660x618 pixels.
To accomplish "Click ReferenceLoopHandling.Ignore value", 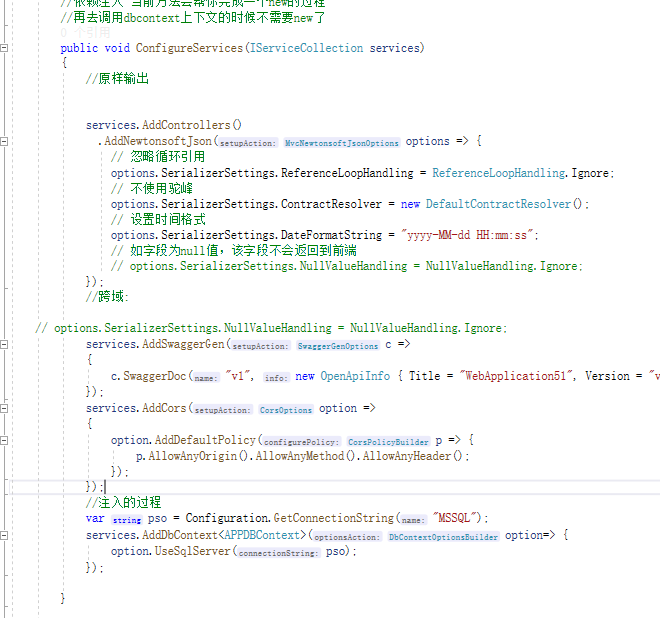I will tap(520, 173).
